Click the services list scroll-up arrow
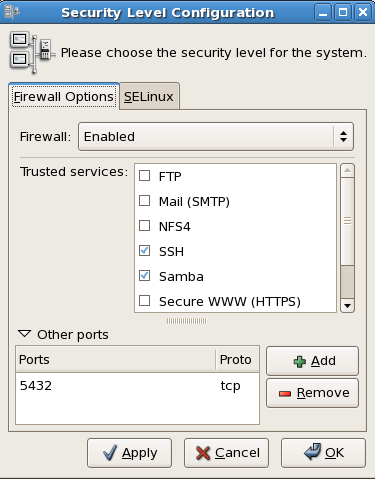Viewport: 375px width, 479px height. (x=347, y=171)
